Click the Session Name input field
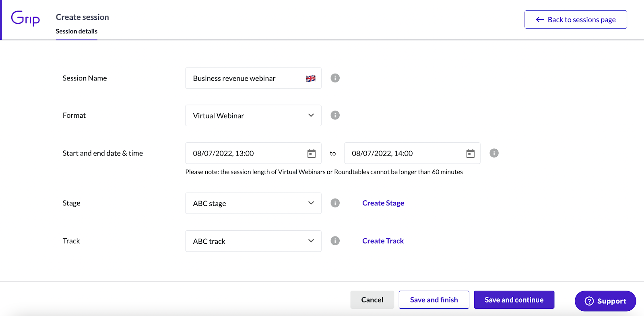Image resolution: width=644 pixels, height=316 pixels. [x=253, y=78]
